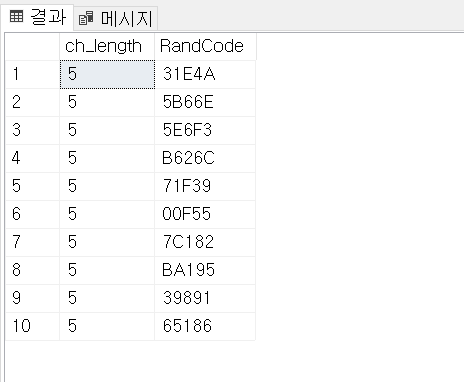Image resolution: width=464 pixels, height=382 pixels.
Task: Select row header 8
Action: [32, 270]
